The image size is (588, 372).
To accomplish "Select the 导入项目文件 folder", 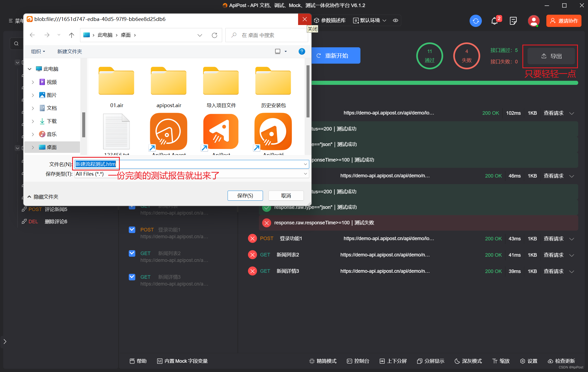I will click(221, 87).
